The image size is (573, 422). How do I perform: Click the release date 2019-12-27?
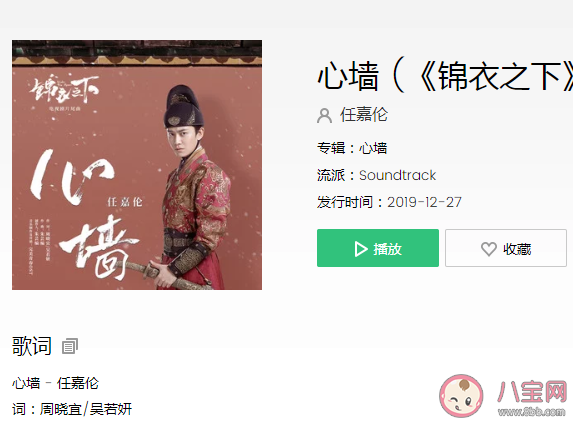[424, 202]
